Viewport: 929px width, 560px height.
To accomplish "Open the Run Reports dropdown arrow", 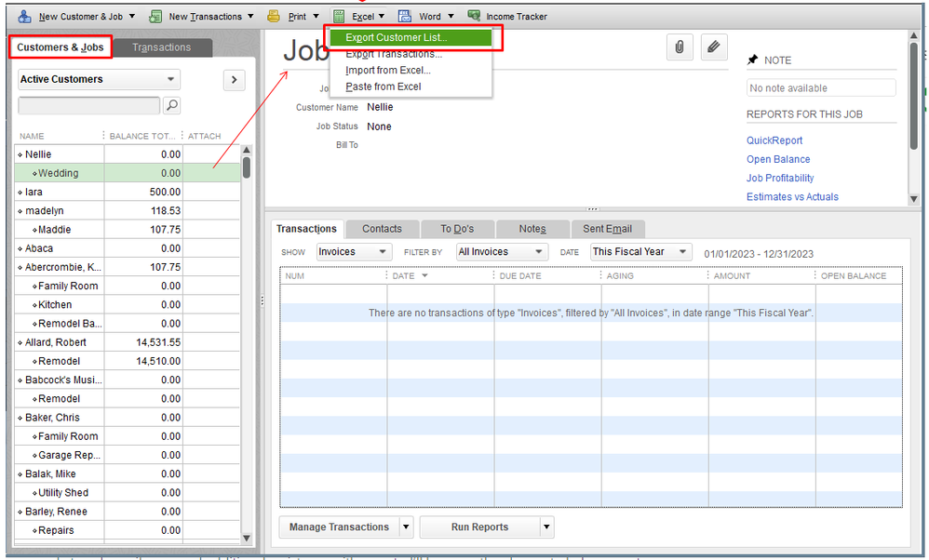I will click(x=546, y=527).
